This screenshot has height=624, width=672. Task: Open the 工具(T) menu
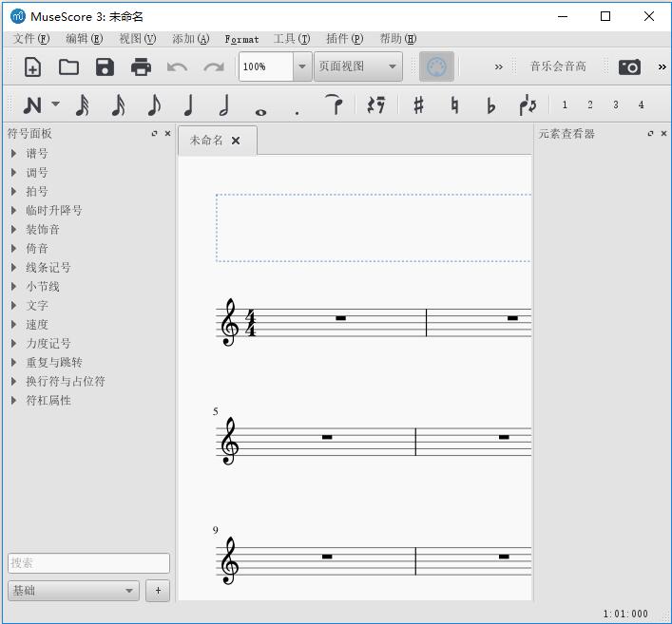(x=292, y=39)
